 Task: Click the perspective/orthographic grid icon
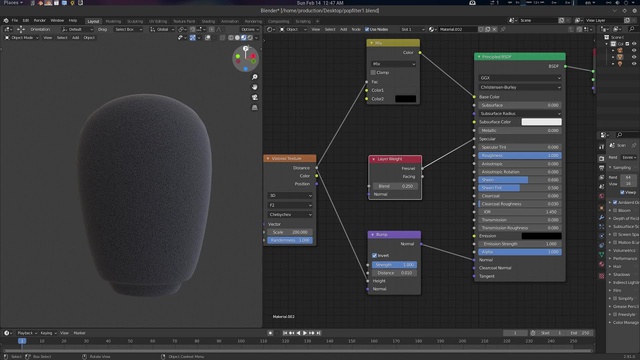click(x=255, y=107)
